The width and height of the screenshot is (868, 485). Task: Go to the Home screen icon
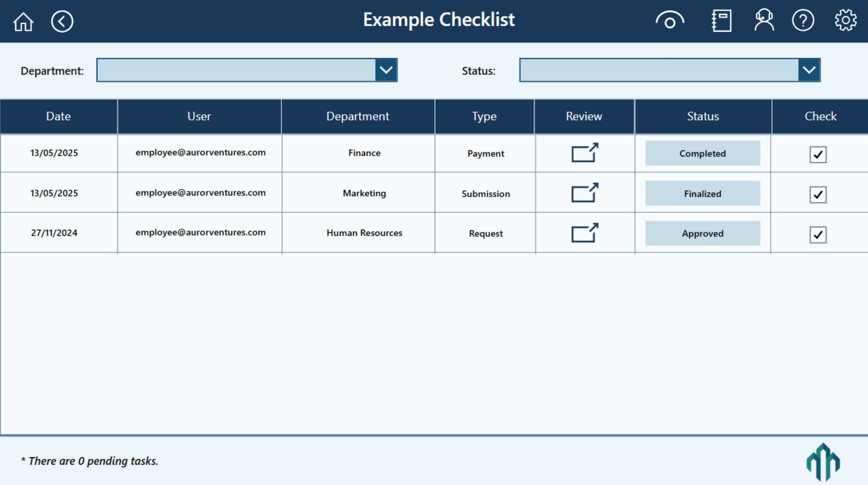(23, 21)
